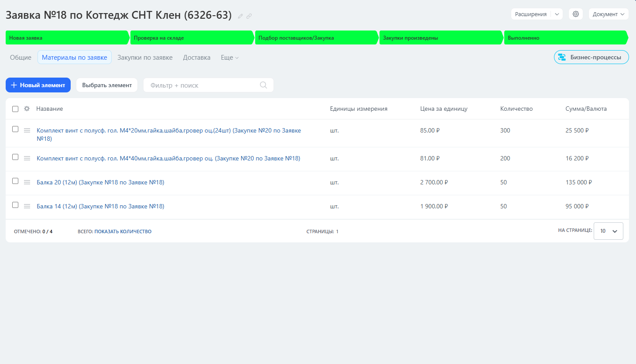Click the pencil edit icon beside title
Image resolution: width=636 pixels, height=364 pixels.
[240, 16]
